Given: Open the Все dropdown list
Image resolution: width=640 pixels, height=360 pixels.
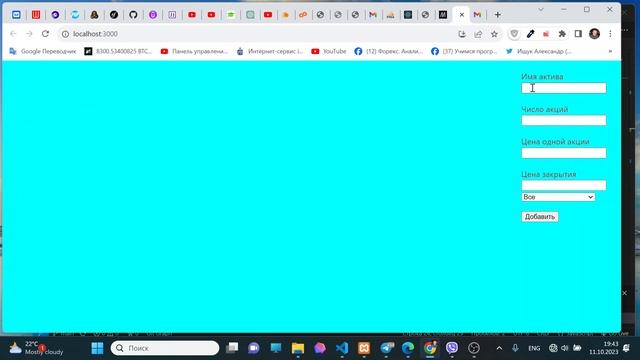Looking at the screenshot, I should tap(558, 197).
